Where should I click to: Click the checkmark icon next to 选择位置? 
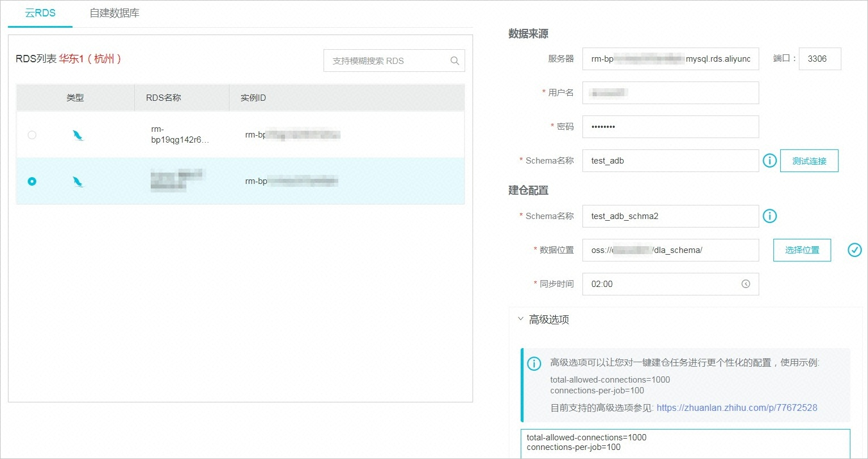click(x=854, y=250)
